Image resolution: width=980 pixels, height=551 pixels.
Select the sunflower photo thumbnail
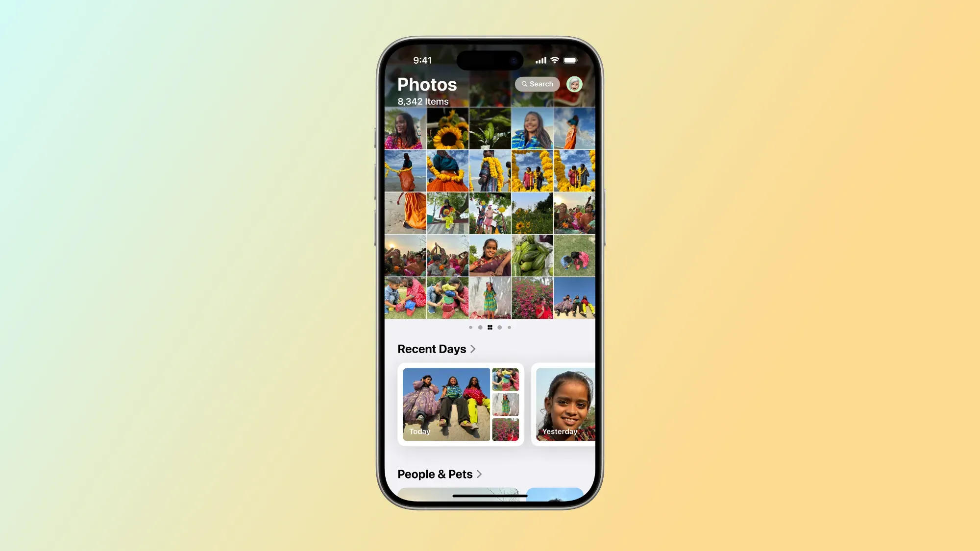coord(447,128)
